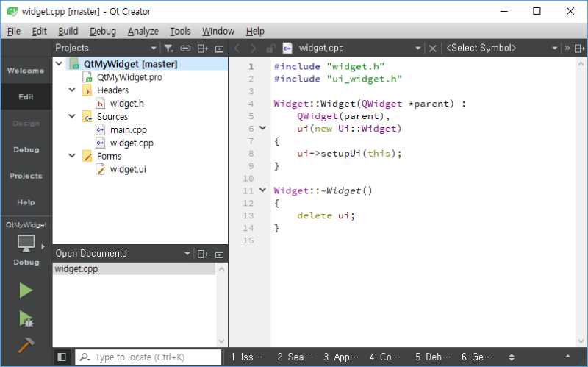Go forward in editor navigation history
Image resolution: width=588 pixels, height=367 pixels.
(253, 49)
